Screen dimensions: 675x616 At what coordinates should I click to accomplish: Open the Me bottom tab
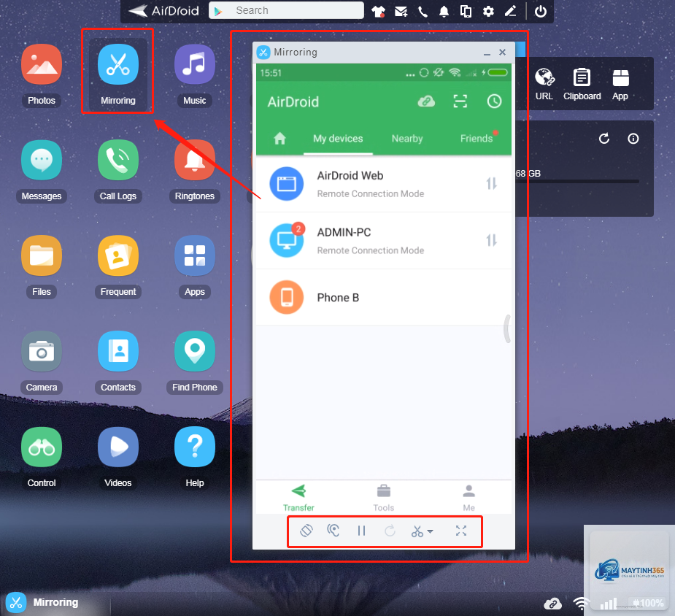coord(468,498)
